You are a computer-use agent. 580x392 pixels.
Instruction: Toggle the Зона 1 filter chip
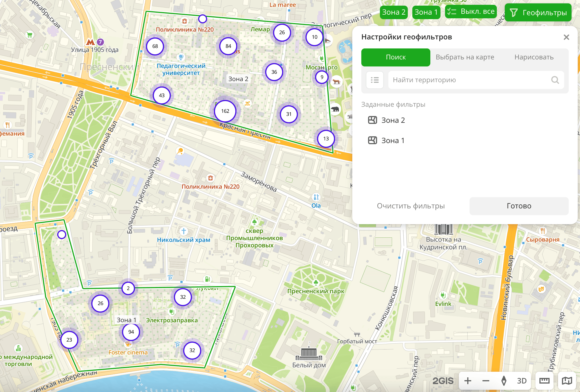pos(426,12)
